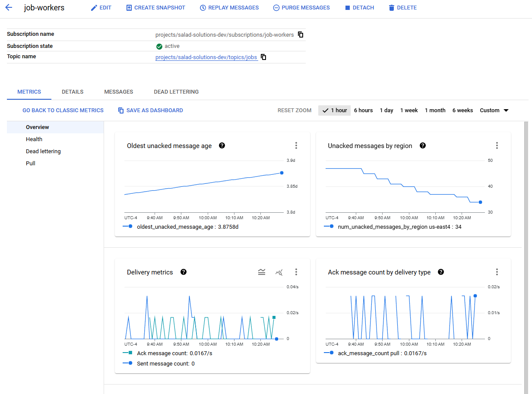This screenshot has height=394, width=532.
Task: Switch to the Details tab
Action: click(73, 92)
